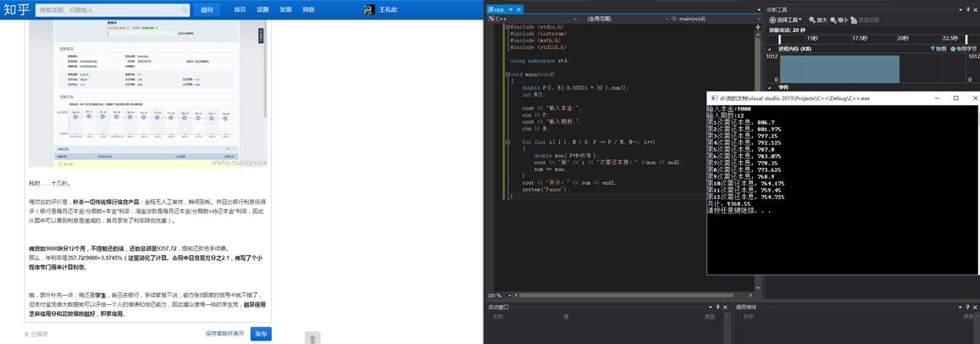
Task: Click the pin icon of 自动窗口 panel
Action: 718,307
